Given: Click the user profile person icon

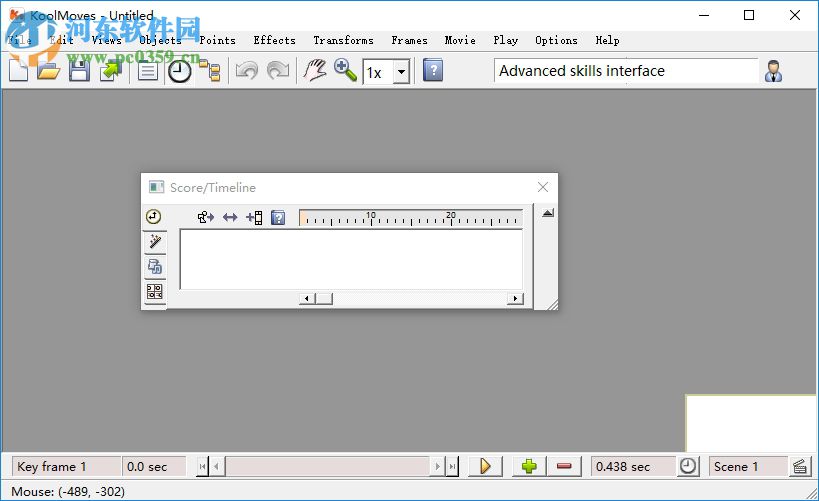Looking at the screenshot, I should point(774,71).
